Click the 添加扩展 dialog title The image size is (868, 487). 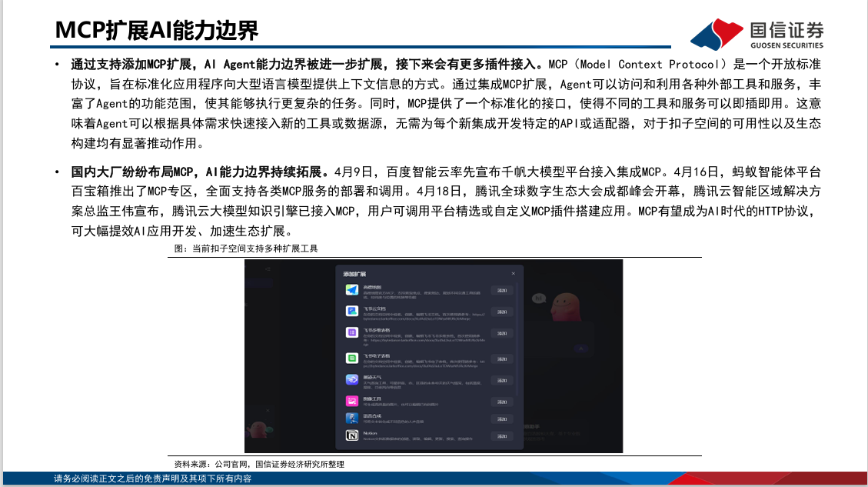tap(354, 274)
